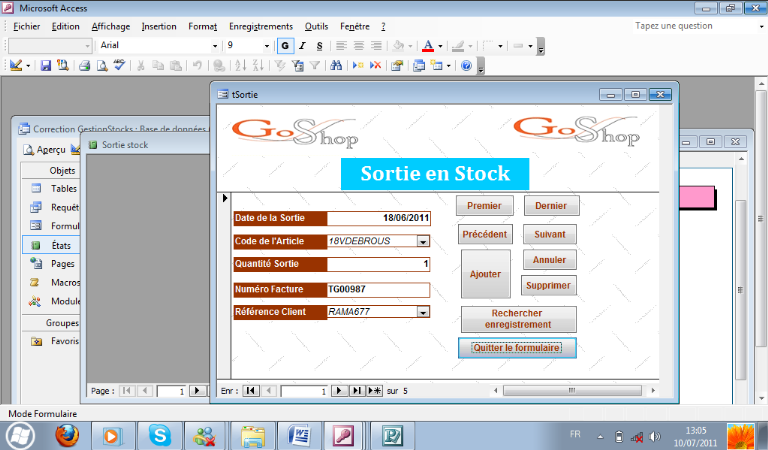Toggle Bold formatting button

coord(285,45)
